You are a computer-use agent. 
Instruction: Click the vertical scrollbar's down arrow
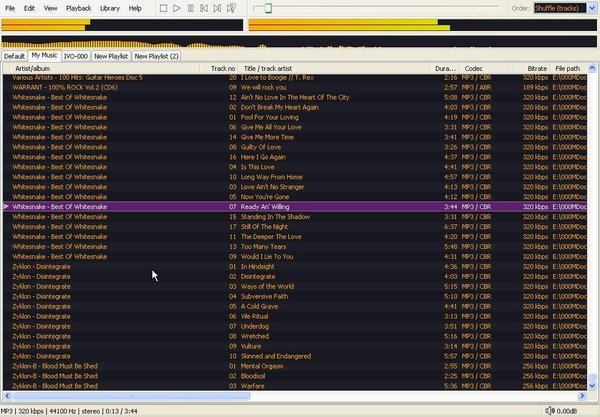[x=592, y=385]
